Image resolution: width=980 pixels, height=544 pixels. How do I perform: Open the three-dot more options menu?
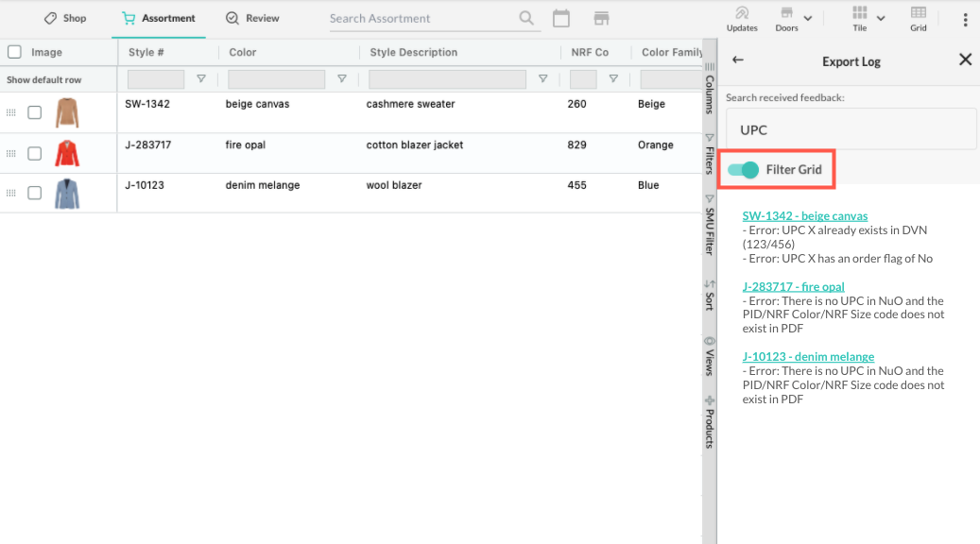966,20
